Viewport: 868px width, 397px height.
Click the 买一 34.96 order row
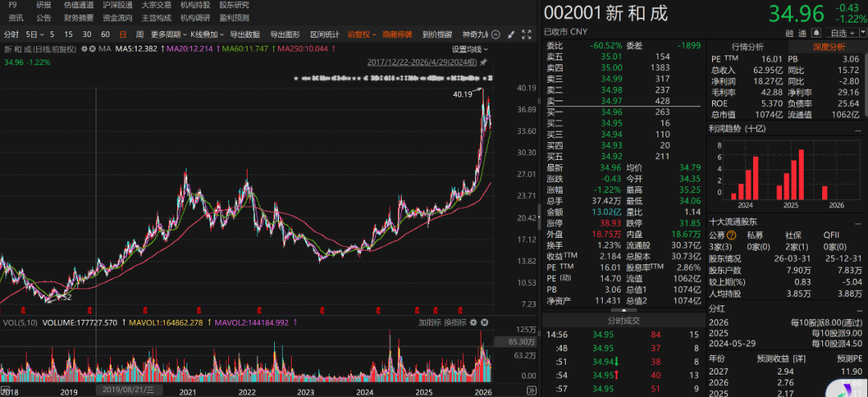tap(623, 111)
